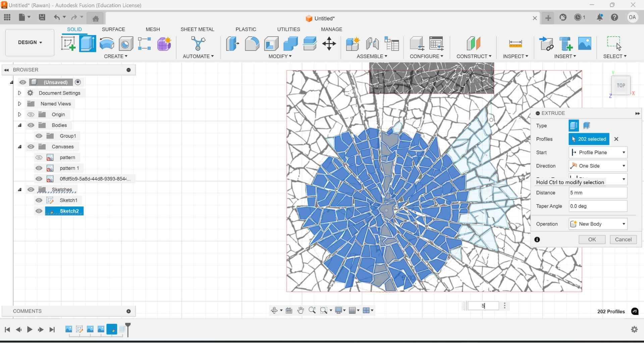Click the New Component icon
644x362 pixels.
coord(353,44)
